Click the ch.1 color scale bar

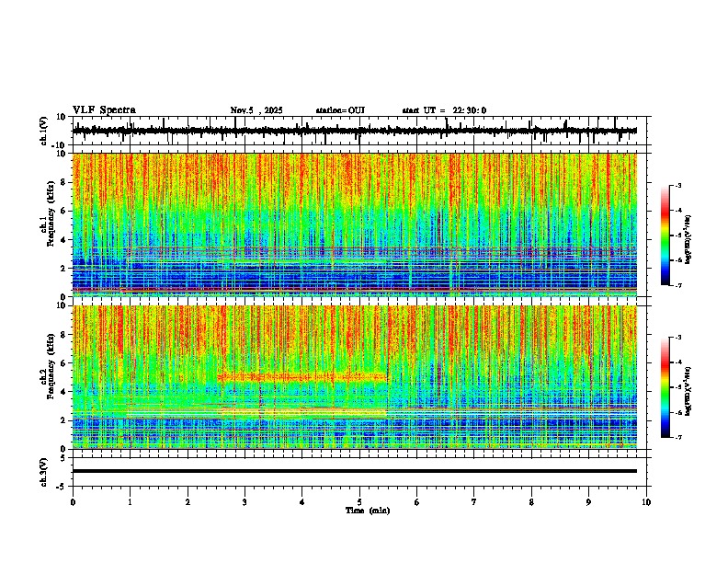pos(665,236)
